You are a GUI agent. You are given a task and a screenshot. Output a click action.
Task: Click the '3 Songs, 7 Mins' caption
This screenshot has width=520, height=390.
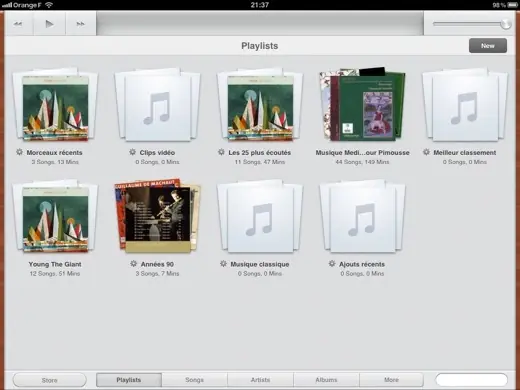pos(157,274)
